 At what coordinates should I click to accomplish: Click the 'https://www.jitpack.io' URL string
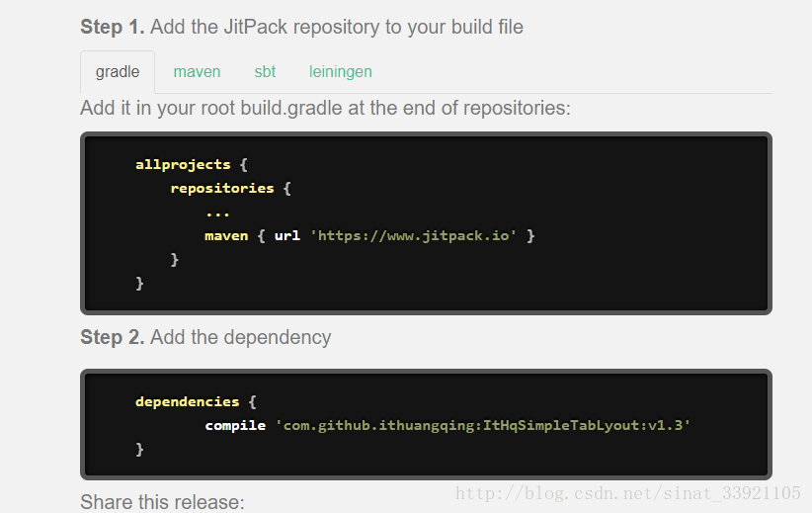click(x=413, y=236)
